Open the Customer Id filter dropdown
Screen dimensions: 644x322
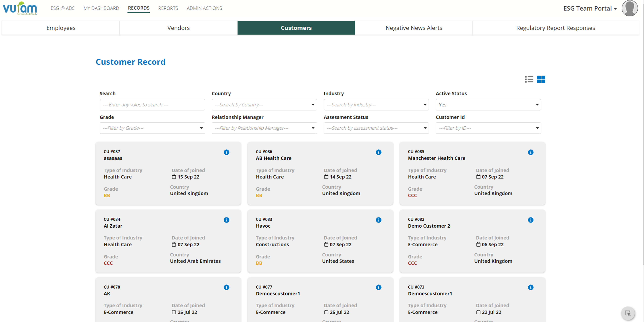click(488, 128)
